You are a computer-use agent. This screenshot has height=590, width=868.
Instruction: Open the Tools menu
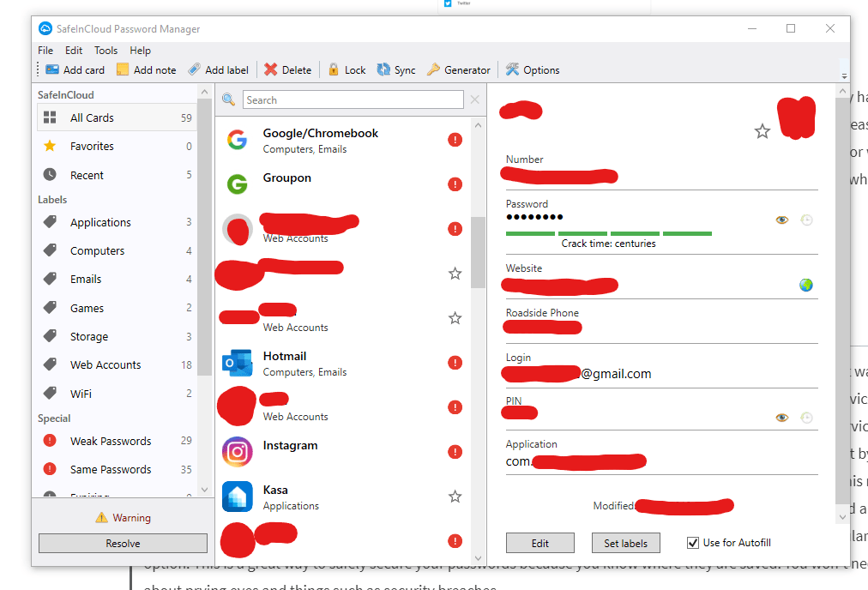click(x=105, y=51)
